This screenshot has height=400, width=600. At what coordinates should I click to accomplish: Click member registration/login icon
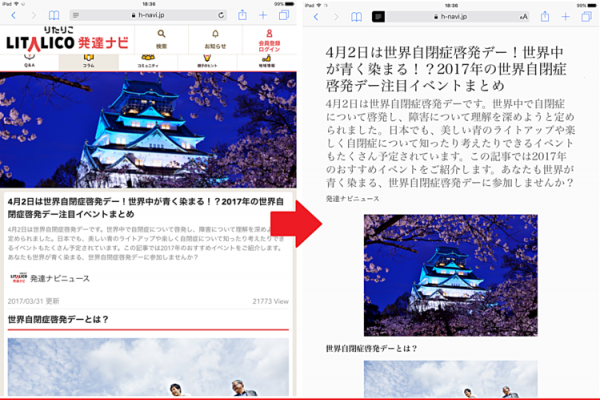269,39
